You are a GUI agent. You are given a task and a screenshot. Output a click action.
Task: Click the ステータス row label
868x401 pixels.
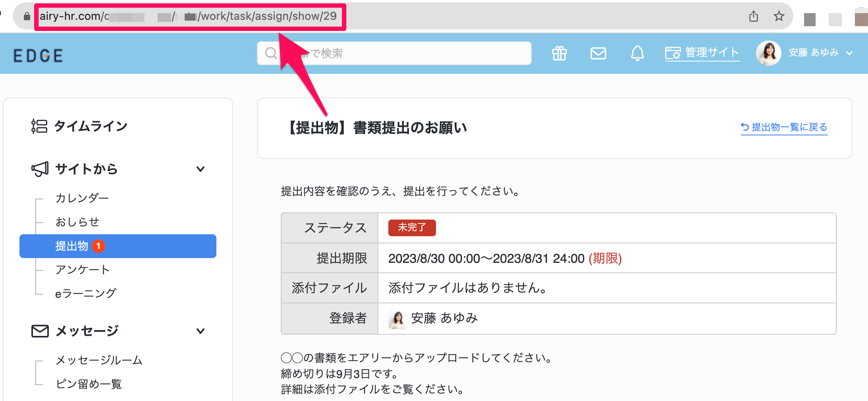coord(335,228)
